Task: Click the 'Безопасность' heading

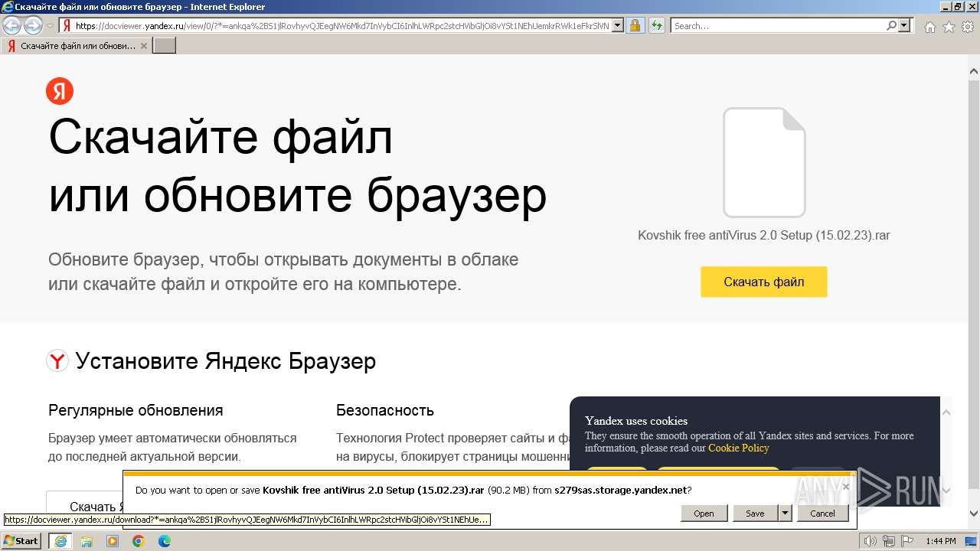Action: coord(385,410)
